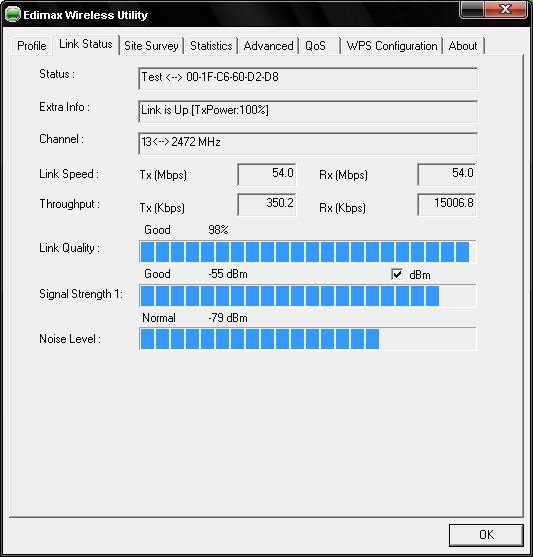Click the Edimax green app icon in title bar

point(12,15)
